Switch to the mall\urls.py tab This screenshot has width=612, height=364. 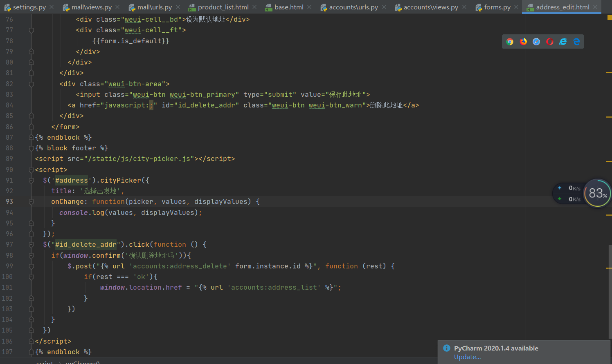(155, 7)
